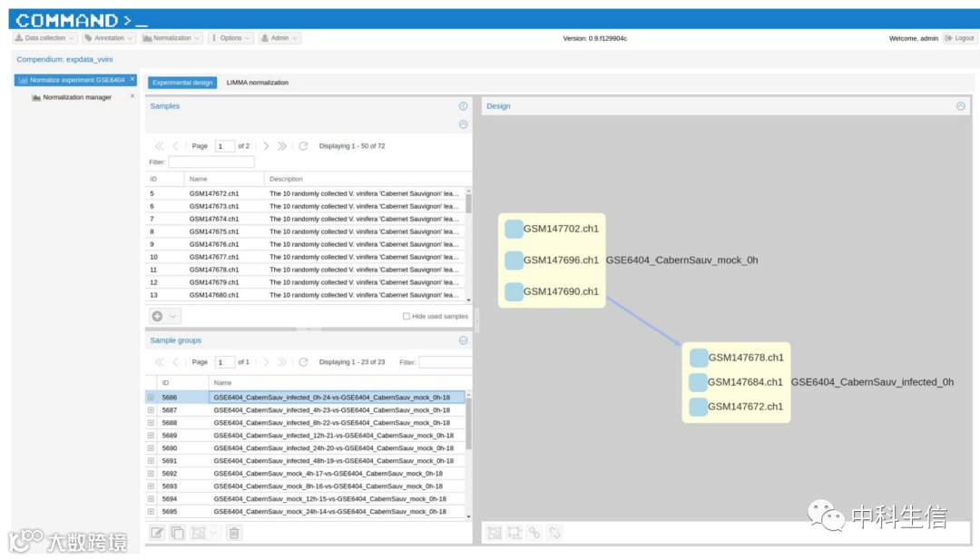Viewport: 980px width, 560px height.
Task: Close the Normalization manager item
Action: click(x=132, y=96)
